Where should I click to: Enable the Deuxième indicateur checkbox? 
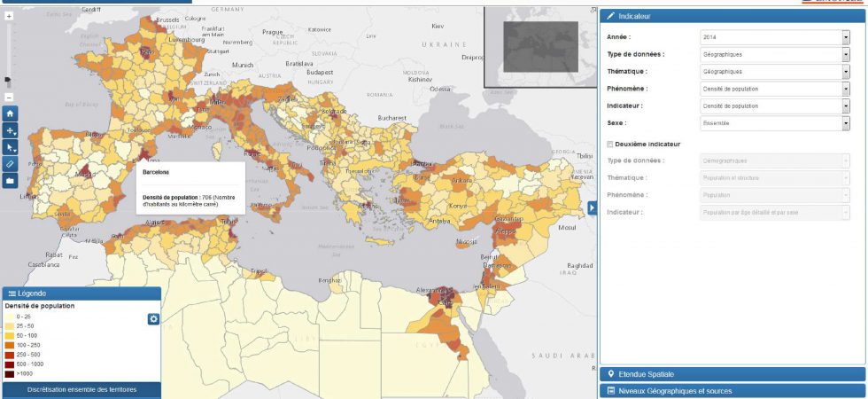[609, 144]
